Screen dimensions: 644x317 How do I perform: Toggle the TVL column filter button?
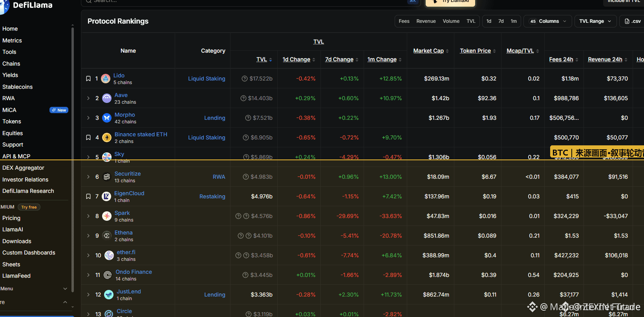(471, 21)
